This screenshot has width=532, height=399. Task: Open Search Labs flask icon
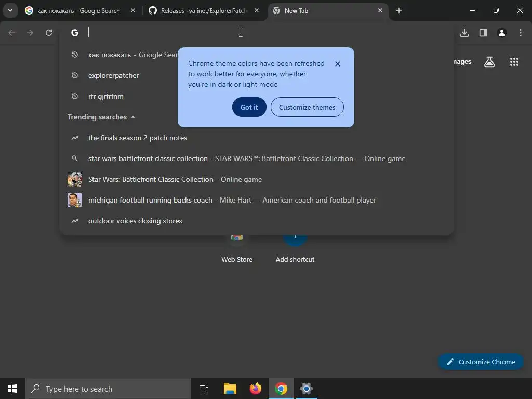pos(489,62)
